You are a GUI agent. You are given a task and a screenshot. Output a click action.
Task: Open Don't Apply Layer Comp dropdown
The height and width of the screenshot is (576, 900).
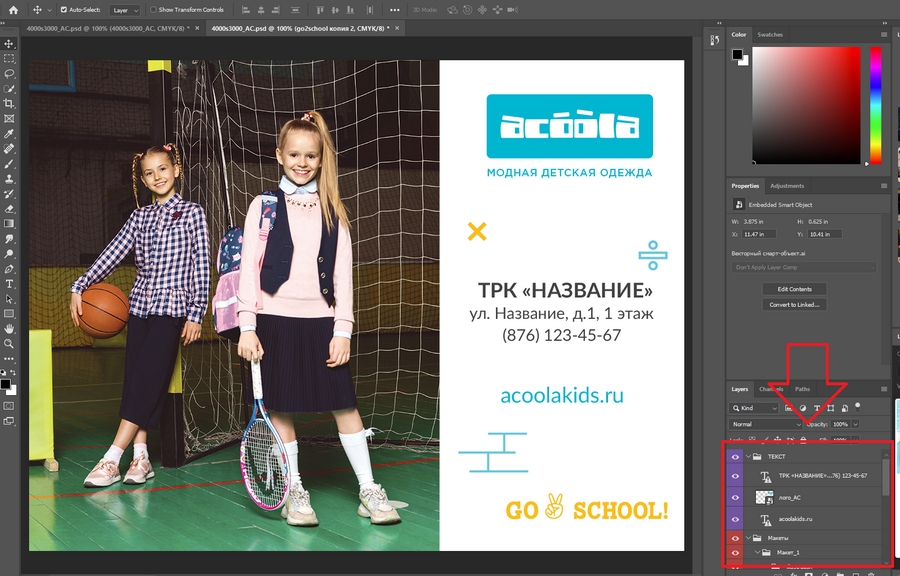coord(804,267)
